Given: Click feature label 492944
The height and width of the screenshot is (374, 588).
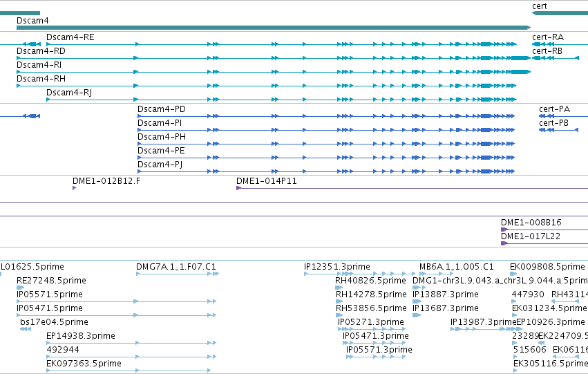Looking at the screenshot, I should point(63,350).
